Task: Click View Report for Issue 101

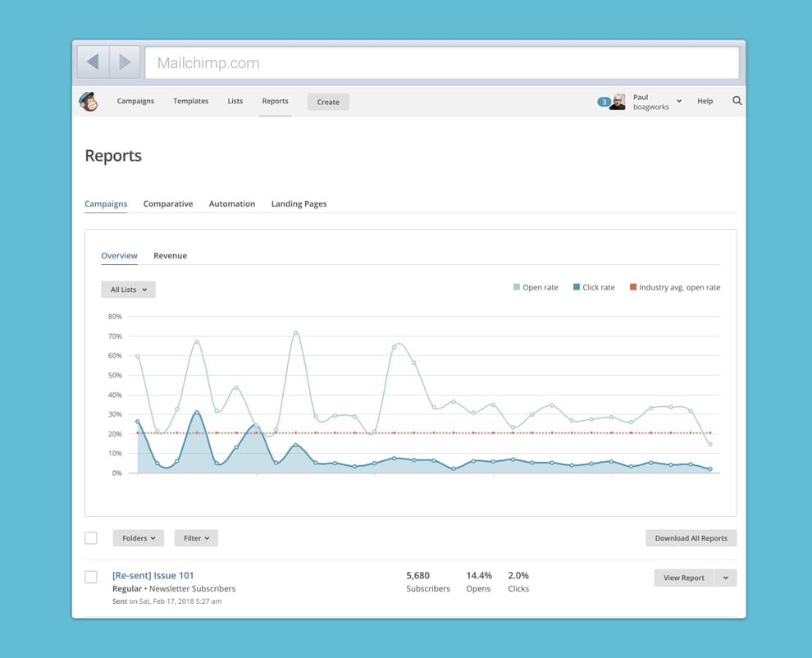Action: click(x=683, y=578)
